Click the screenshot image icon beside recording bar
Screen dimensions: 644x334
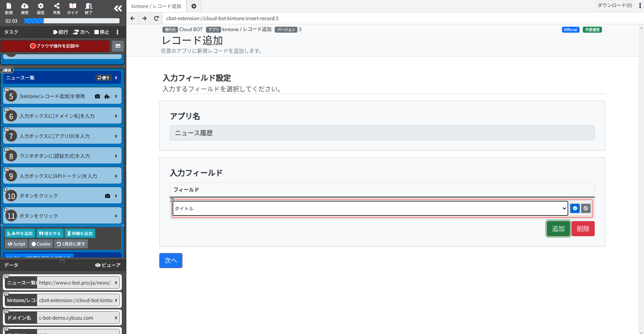pos(118,46)
